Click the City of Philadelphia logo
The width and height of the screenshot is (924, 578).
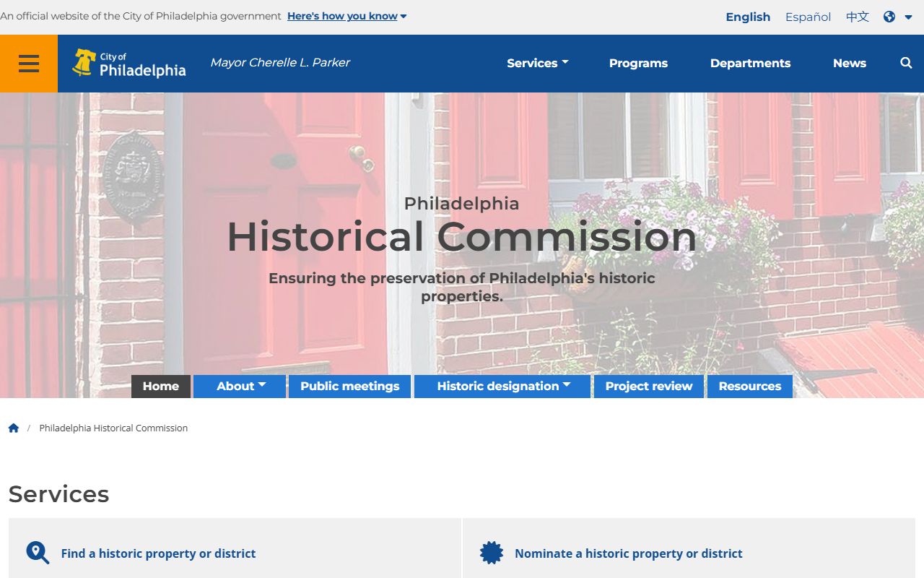[x=129, y=64]
